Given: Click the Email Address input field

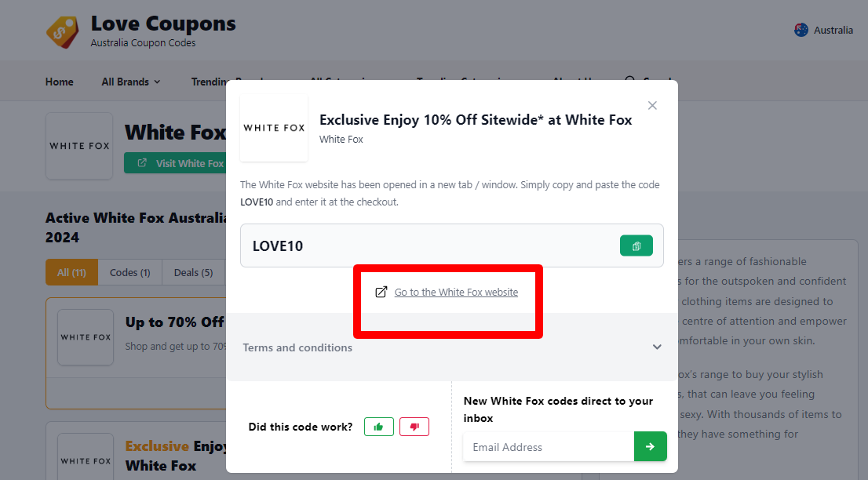Looking at the screenshot, I should [549, 446].
